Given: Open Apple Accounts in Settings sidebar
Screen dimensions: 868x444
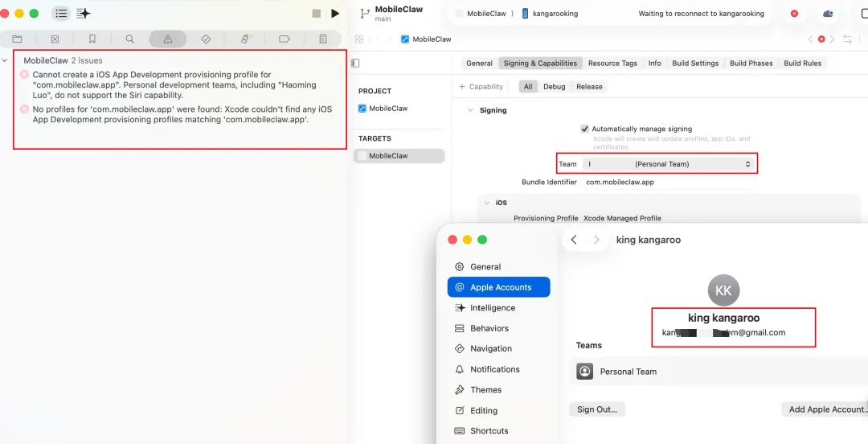Looking at the screenshot, I should 499,287.
